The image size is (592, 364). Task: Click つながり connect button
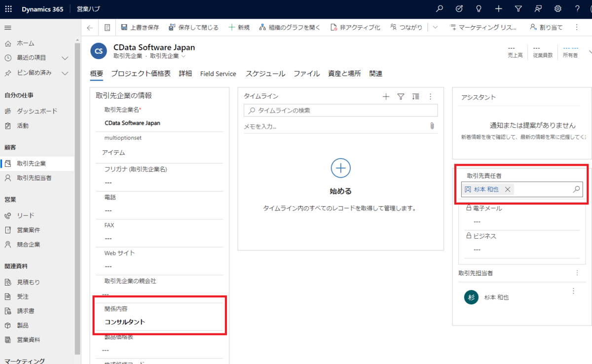coord(407,28)
